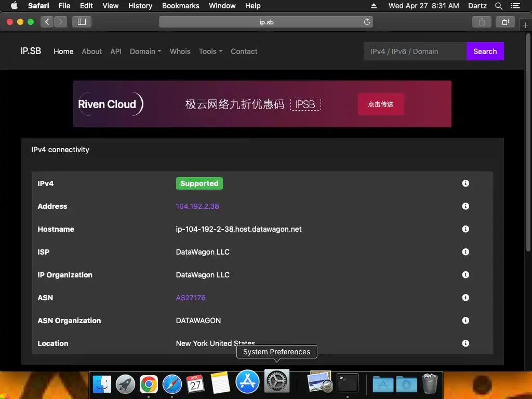This screenshot has height=399, width=532.
Task: Open the Applications folder in the Dock
Action: click(x=383, y=384)
